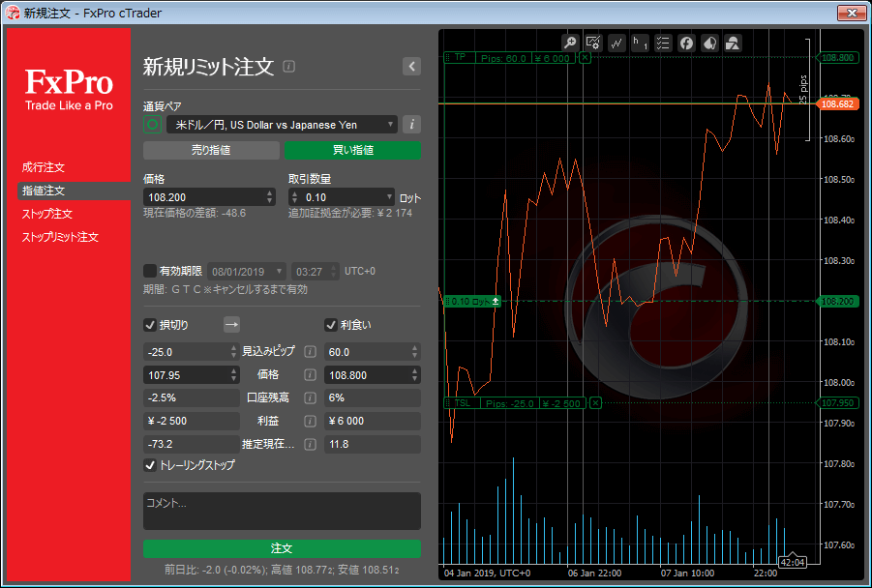Click the take profit pips 60.0 stepper
The width and height of the screenshot is (872, 588).
pyautogui.click(x=414, y=352)
